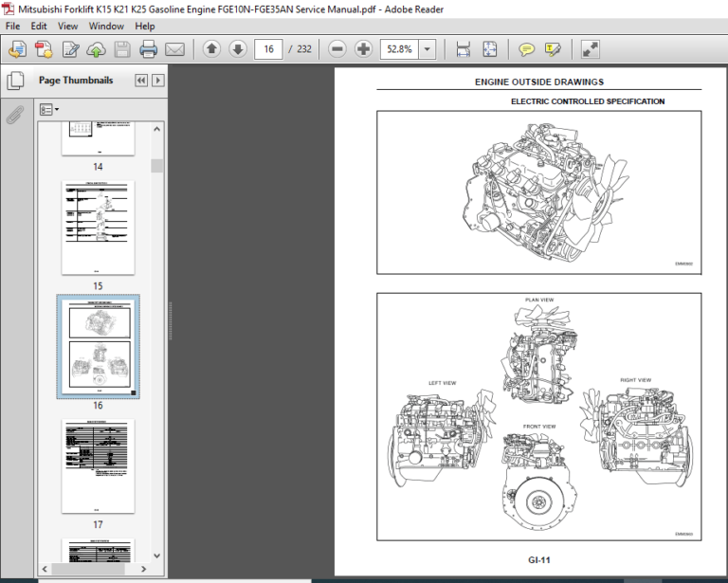Click the ENGINE OUTSIDE DRAWINGS heading

coord(539,82)
